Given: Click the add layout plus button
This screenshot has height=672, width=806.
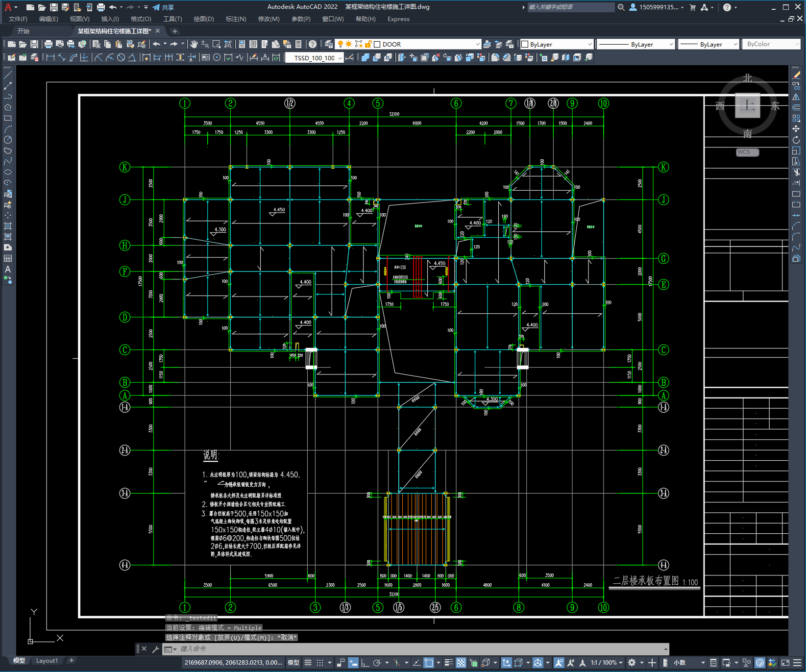Looking at the screenshot, I should pos(72,661).
